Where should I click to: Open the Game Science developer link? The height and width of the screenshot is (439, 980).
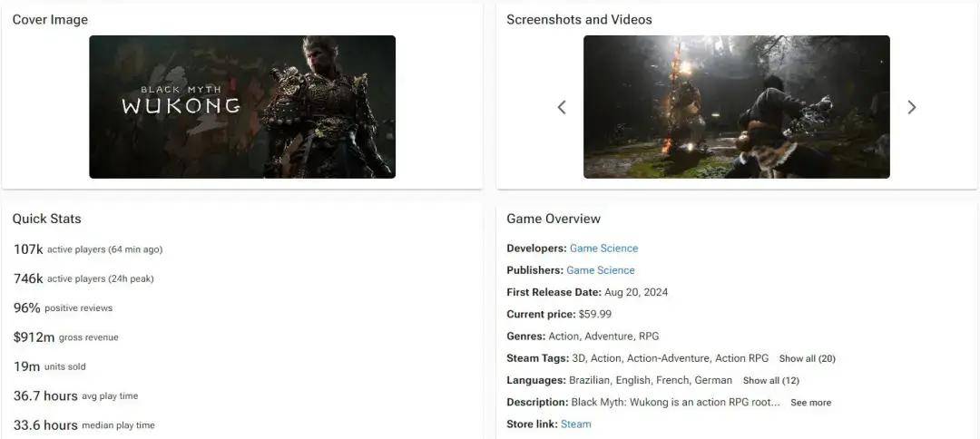pyautogui.click(x=603, y=249)
